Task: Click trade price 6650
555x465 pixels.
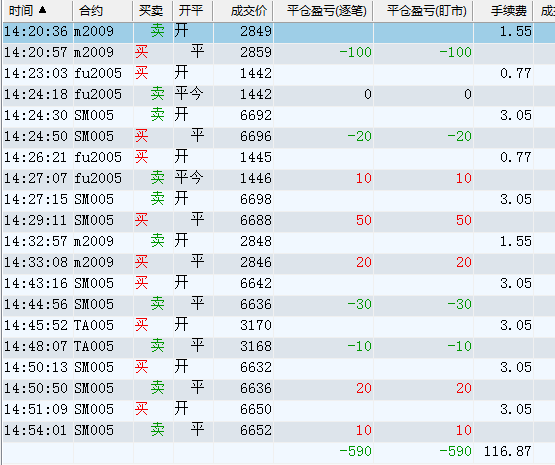Action: [256, 409]
